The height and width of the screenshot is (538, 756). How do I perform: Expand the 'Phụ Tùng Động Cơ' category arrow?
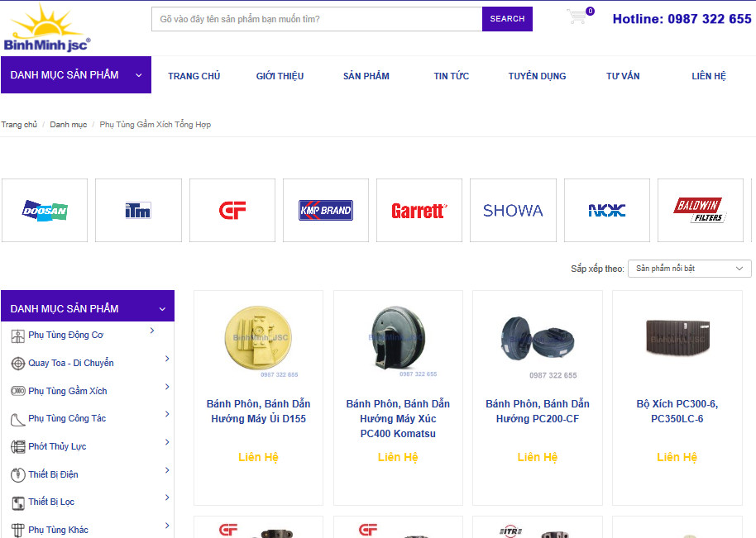(152, 331)
